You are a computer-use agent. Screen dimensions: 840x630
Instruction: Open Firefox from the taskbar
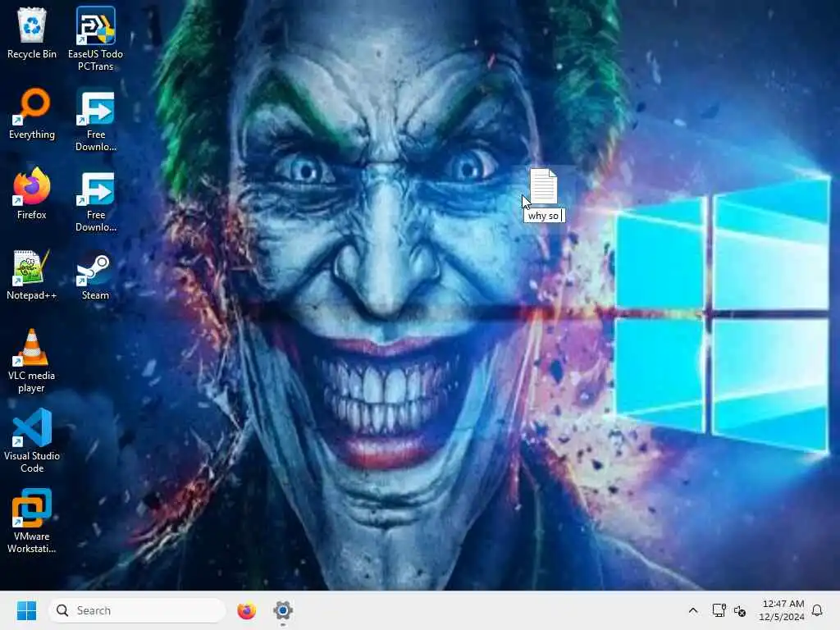coord(246,610)
